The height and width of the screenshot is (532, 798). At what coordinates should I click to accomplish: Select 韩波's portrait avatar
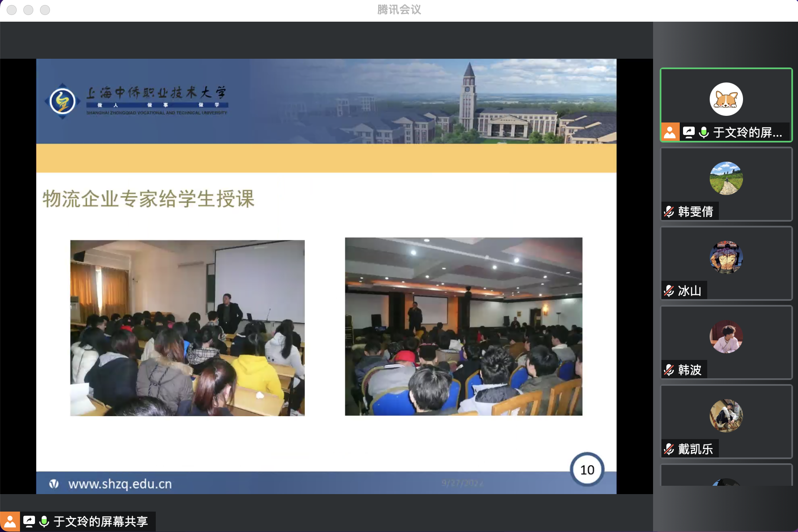click(x=726, y=337)
